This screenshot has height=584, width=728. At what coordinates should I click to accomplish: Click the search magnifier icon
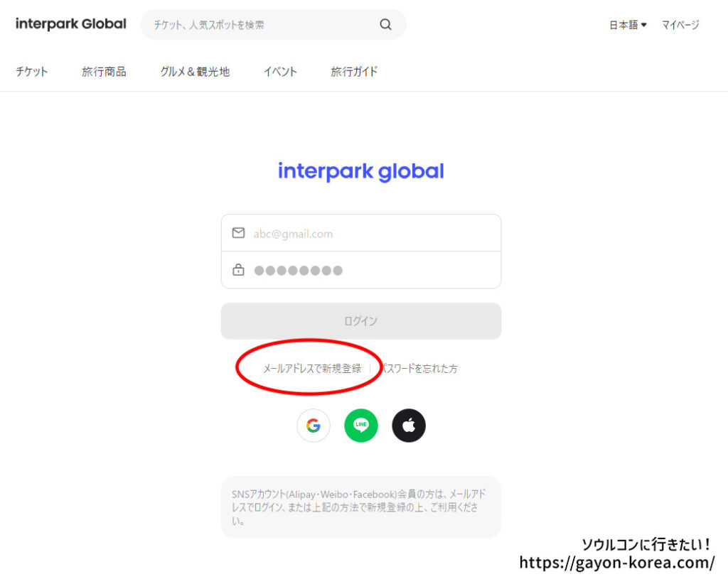point(385,25)
